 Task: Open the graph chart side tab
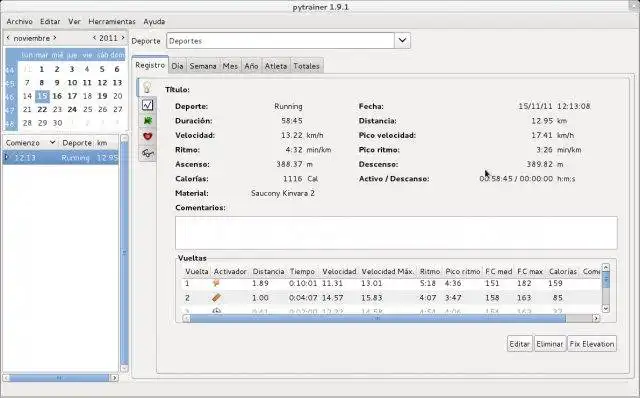click(x=147, y=105)
